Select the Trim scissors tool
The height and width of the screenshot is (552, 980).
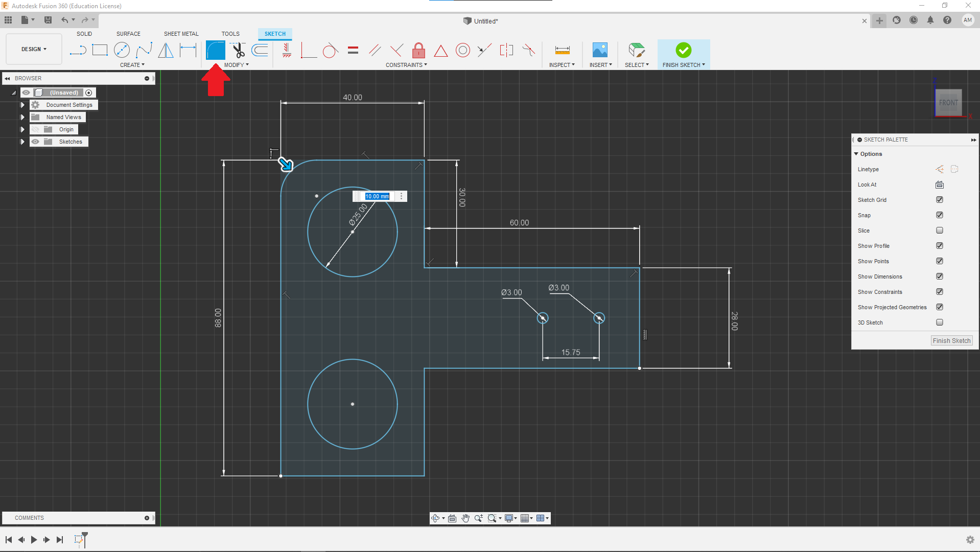point(238,50)
